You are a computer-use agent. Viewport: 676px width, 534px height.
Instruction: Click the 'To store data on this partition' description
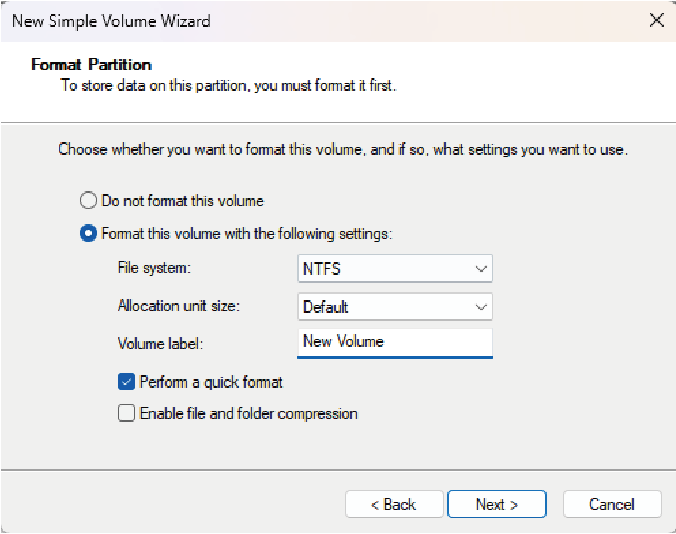click(228, 85)
